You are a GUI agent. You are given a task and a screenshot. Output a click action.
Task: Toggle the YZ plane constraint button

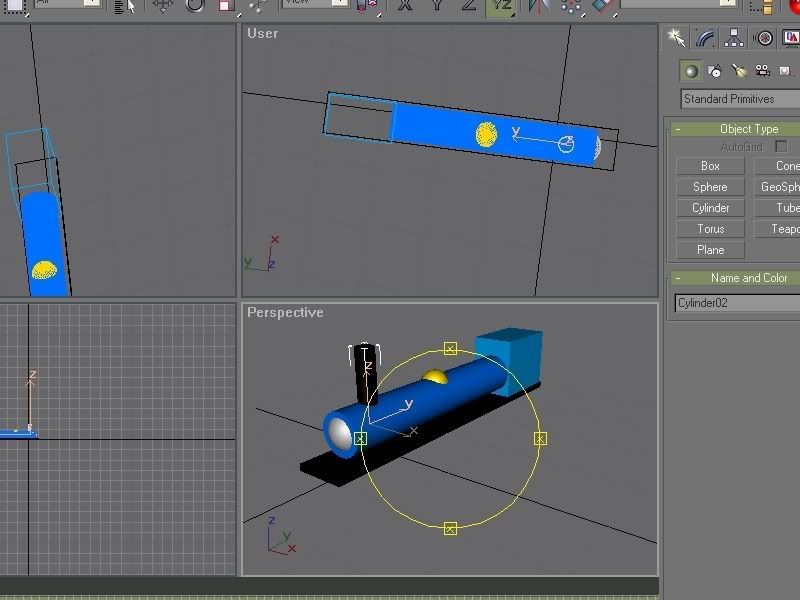(x=501, y=7)
